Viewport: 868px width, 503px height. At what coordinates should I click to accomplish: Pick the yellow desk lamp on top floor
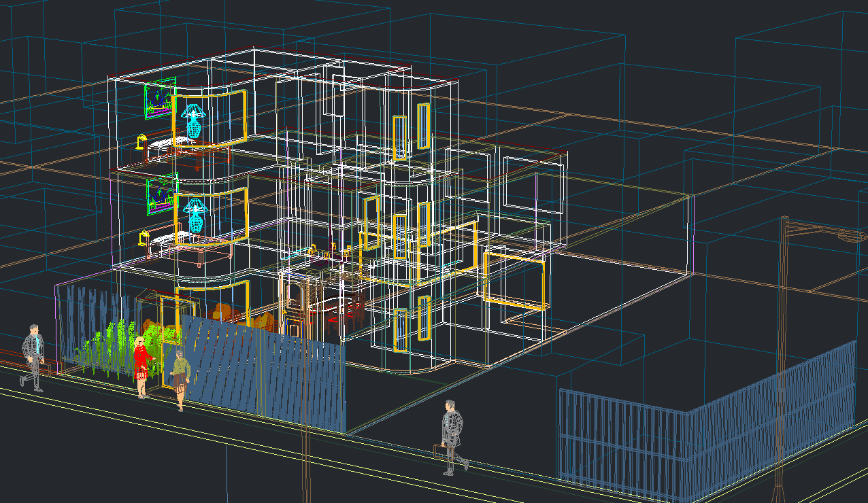click(x=140, y=141)
